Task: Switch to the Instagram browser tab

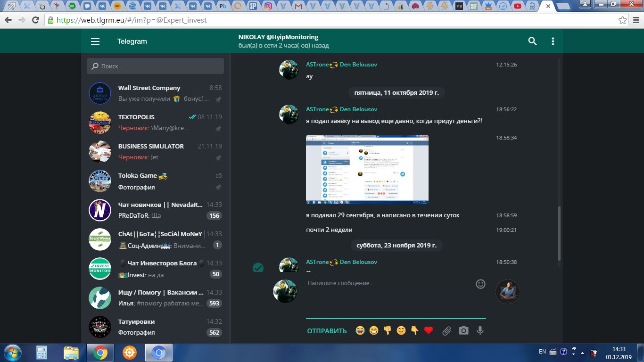Action: coord(268,6)
